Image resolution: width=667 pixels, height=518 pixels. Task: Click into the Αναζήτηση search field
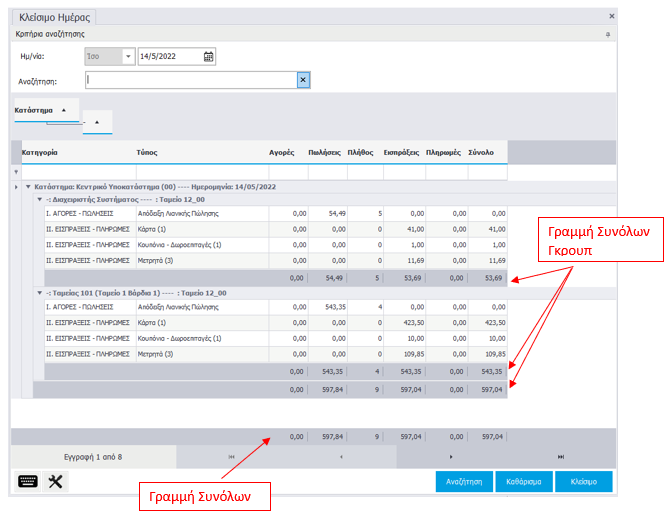(190, 81)
